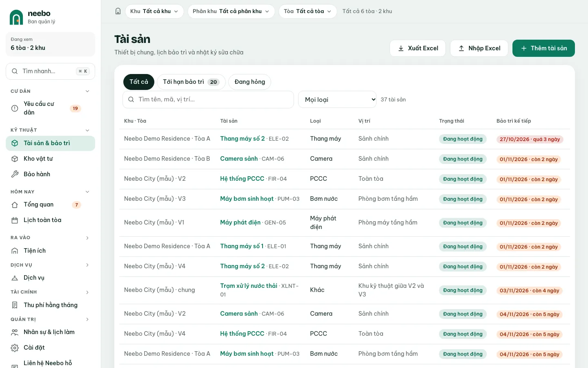This screenshot has width=588, height=368.
Task: Click the Thu phí hằng tháng receipt icon
Action: (x=15, y=305)
